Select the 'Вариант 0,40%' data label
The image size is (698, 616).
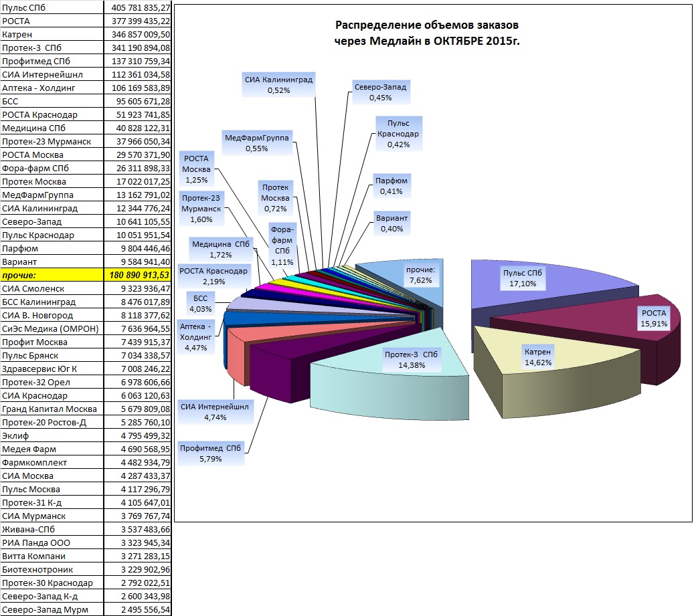pyautogui.click(x=391, y=223)
